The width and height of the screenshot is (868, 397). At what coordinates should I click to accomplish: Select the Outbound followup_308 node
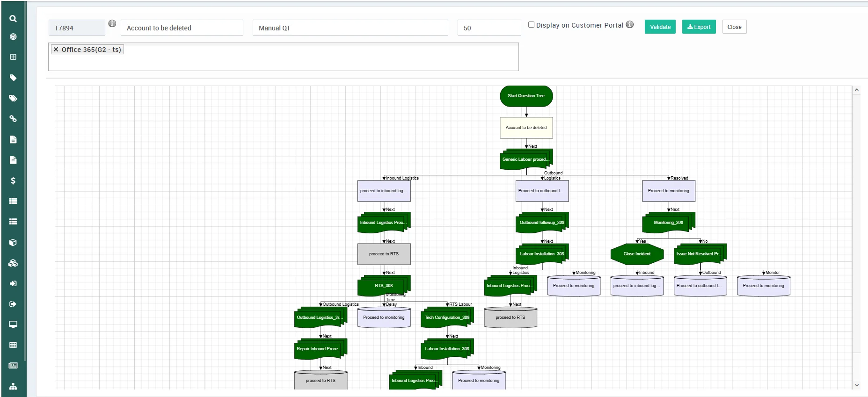pyautogui.click(x=542, y=223)
